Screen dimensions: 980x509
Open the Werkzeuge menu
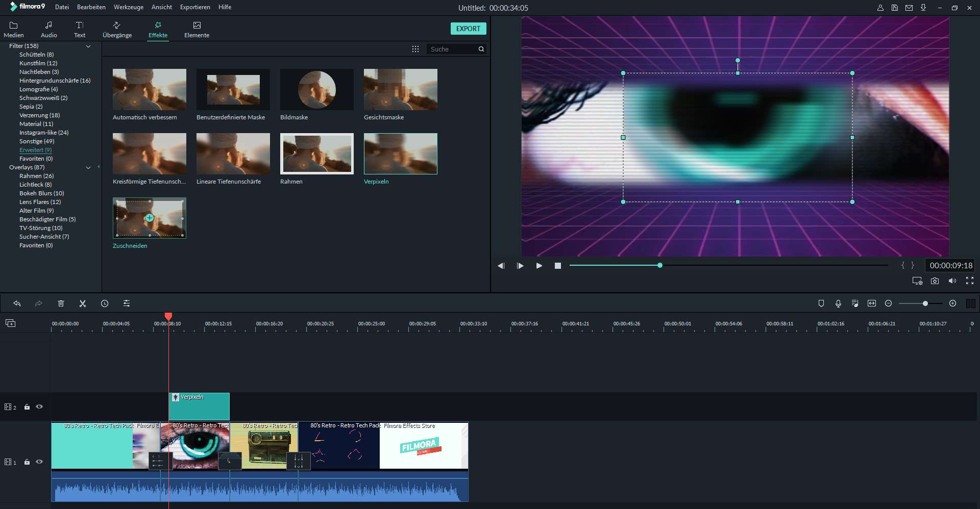(x=128, y=7)
